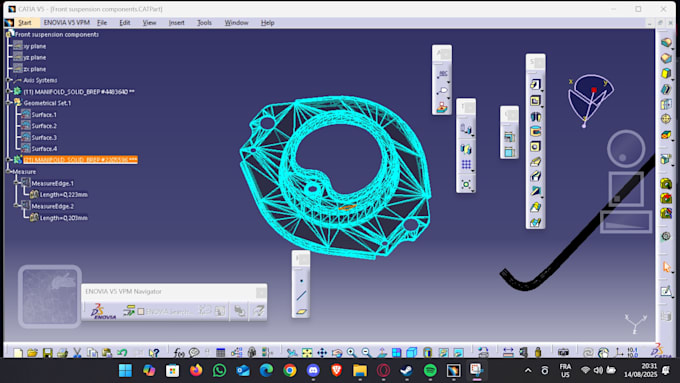
Task: Activate the Hole feature icon
Action: coord(535,147)
